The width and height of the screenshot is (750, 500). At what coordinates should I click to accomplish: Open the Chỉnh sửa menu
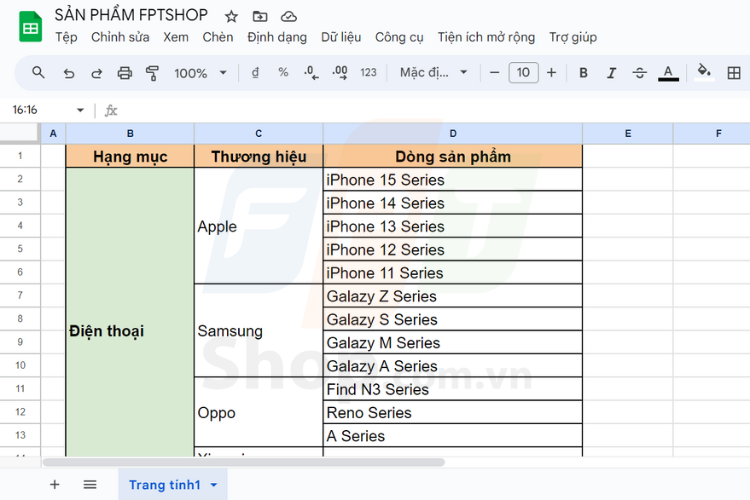pyautogui.click(x=120, y=37)
